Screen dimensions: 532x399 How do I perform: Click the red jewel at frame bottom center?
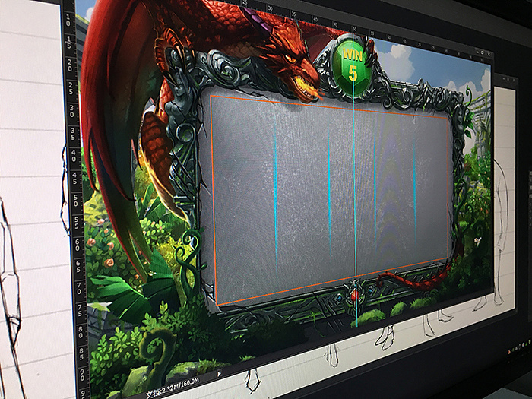pos(353,293)
